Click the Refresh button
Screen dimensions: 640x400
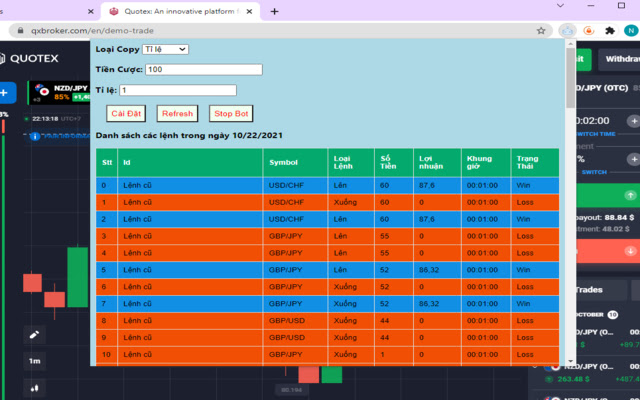pos(177,113)
